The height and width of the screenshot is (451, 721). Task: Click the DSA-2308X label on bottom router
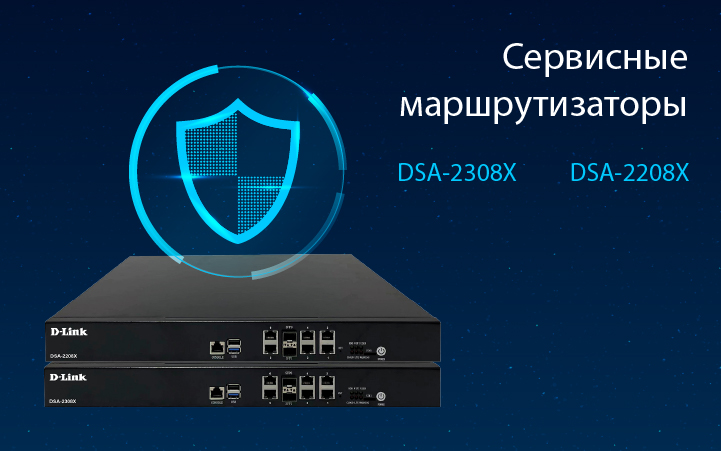[63, 401]
